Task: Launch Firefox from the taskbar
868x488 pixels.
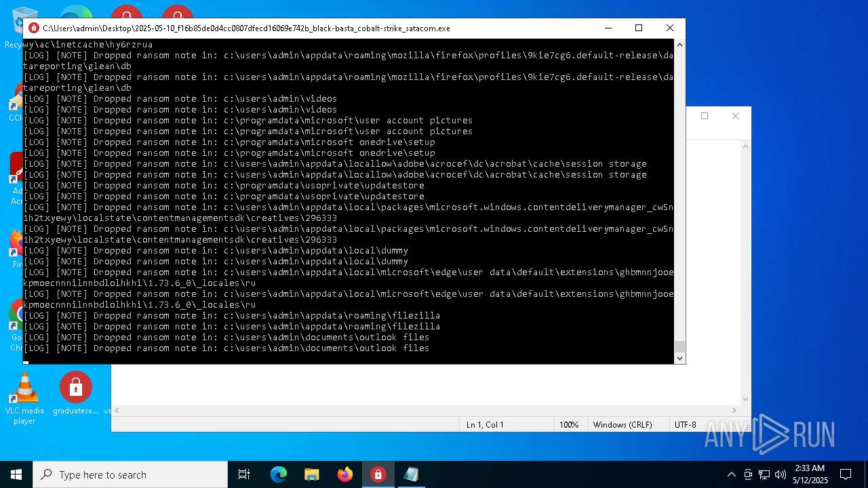Action: click(x=345, y=474)
